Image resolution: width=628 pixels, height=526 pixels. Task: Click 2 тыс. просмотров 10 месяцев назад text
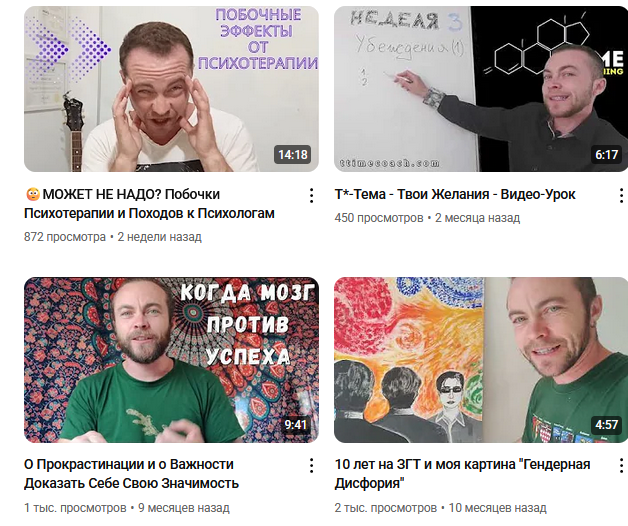[x=441, y=508]
